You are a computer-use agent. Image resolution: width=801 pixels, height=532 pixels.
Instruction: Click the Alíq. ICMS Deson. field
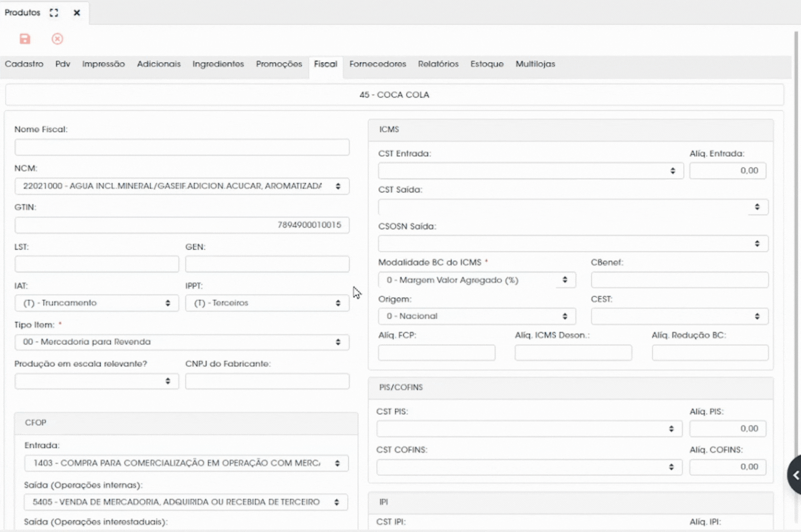pyautogui.click(x=573, y=353)
